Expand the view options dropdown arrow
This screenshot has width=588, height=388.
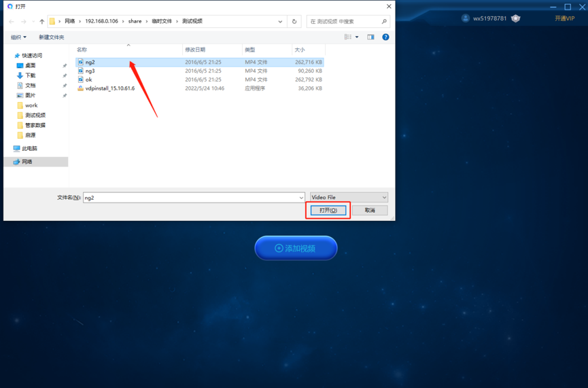coord(357,37)
